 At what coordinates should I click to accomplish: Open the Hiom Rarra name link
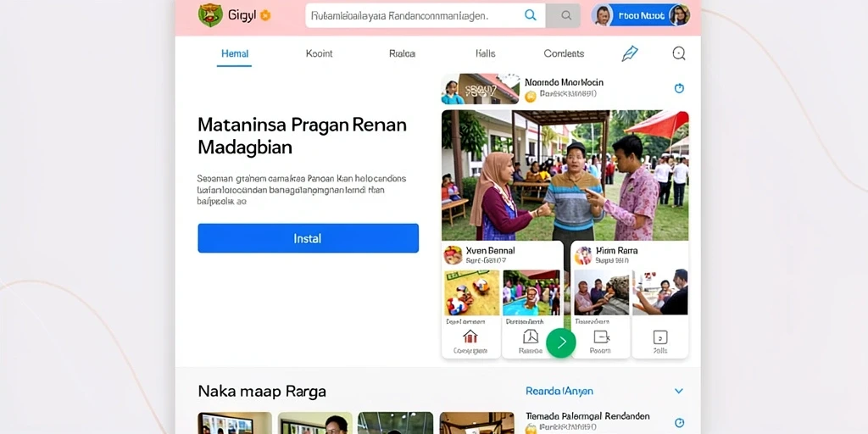(x=617, y=251)
